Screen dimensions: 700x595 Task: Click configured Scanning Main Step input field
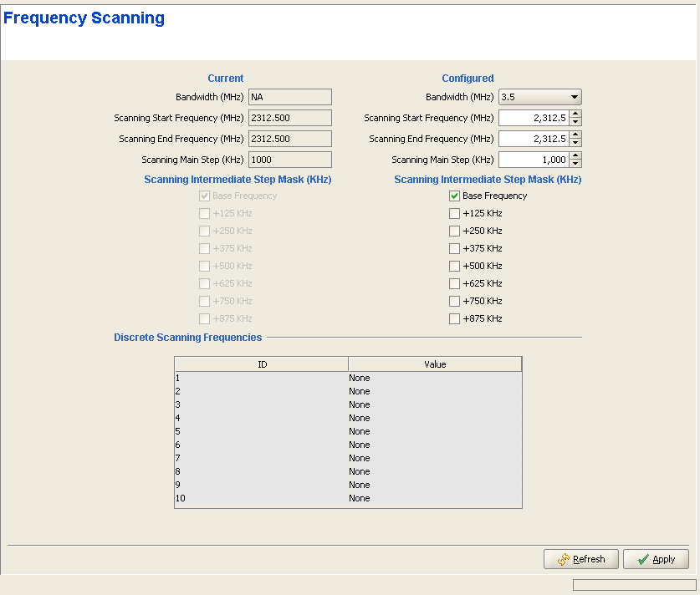[x=534, y=160]
